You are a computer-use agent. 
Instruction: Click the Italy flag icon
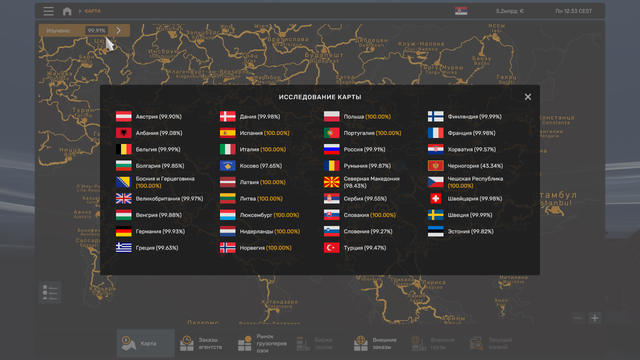pos(228,149)
